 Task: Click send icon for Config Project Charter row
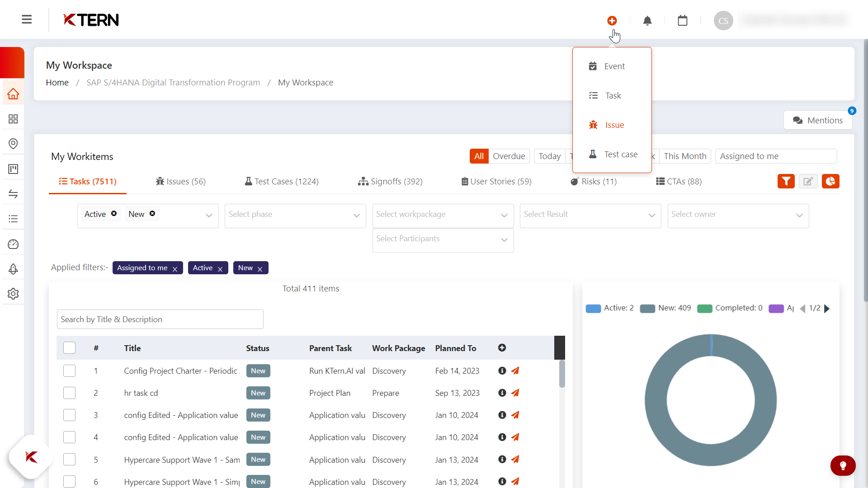click(x=515, y=371)
